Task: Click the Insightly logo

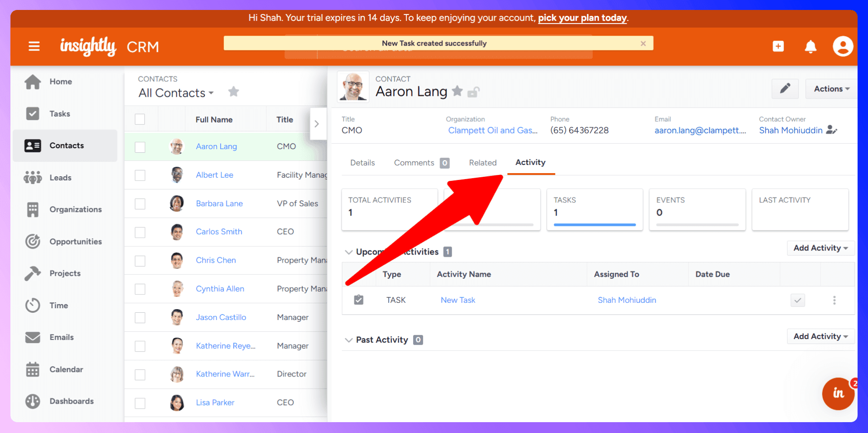Action: coord(88,46)
